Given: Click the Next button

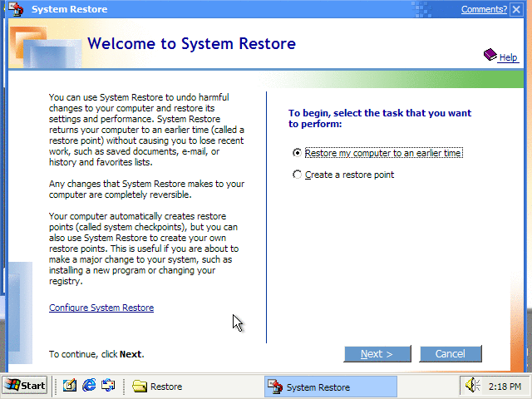Looking at the screenshot, I should (x=377, y=354).
